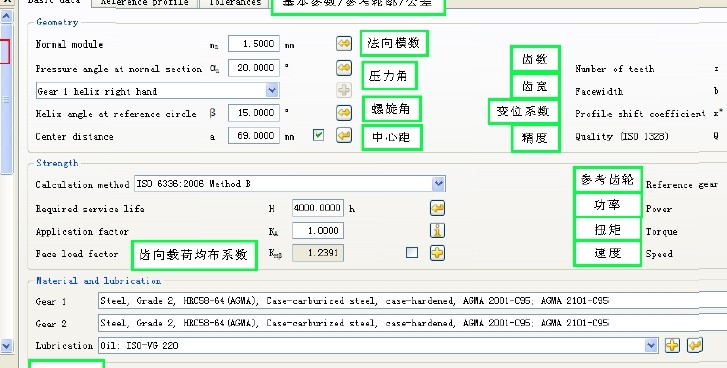The image size is (727, 368).
Task: Click the Facewidth label
Action: (x=599, y=91)
